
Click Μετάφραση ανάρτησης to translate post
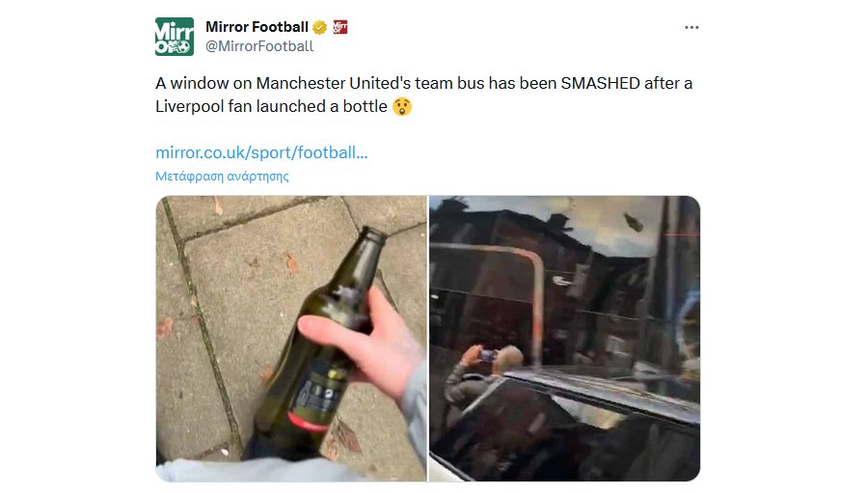pyautogui.click(x=222, y=177)
